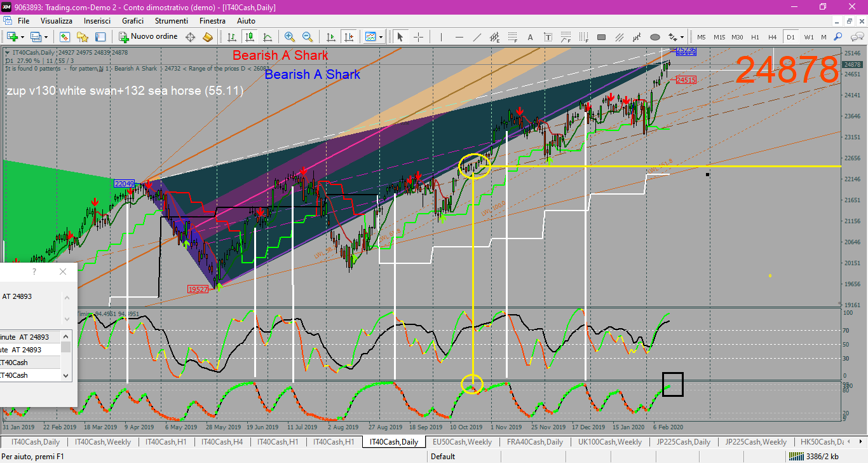The width and height of the screenshot is (868, 463).
Task: Switch chart to bar chart
Action: tap(232, 37)
